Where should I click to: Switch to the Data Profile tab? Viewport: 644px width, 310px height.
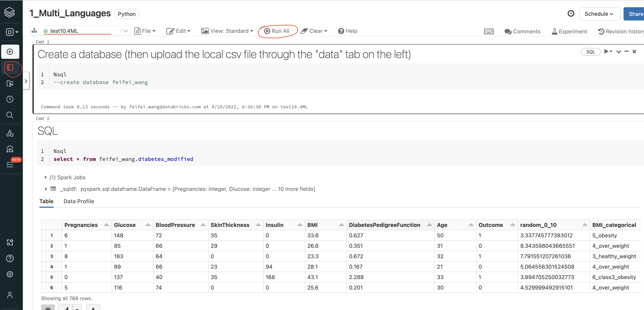coord(79,201)
